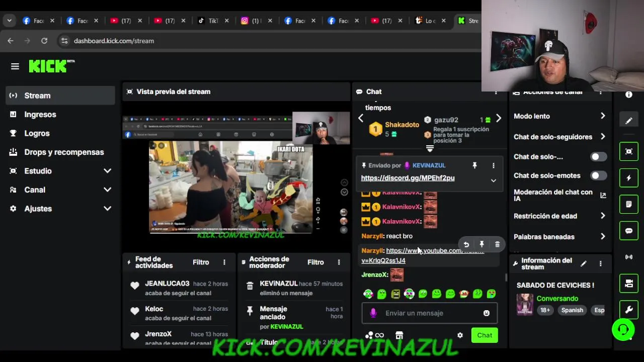
Task: View site information icon in address bar
Action: click(x=64, y=41)
